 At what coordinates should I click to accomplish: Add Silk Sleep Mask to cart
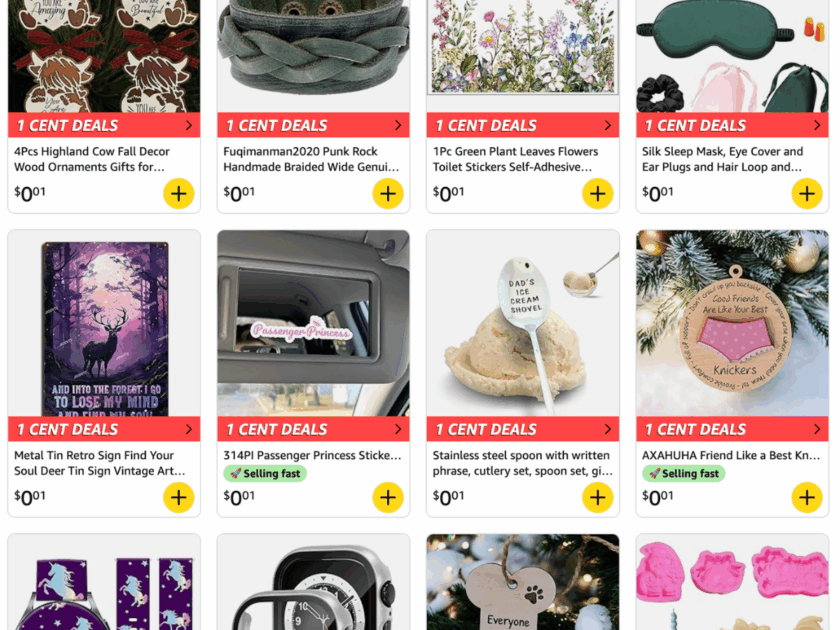(807, 193)
